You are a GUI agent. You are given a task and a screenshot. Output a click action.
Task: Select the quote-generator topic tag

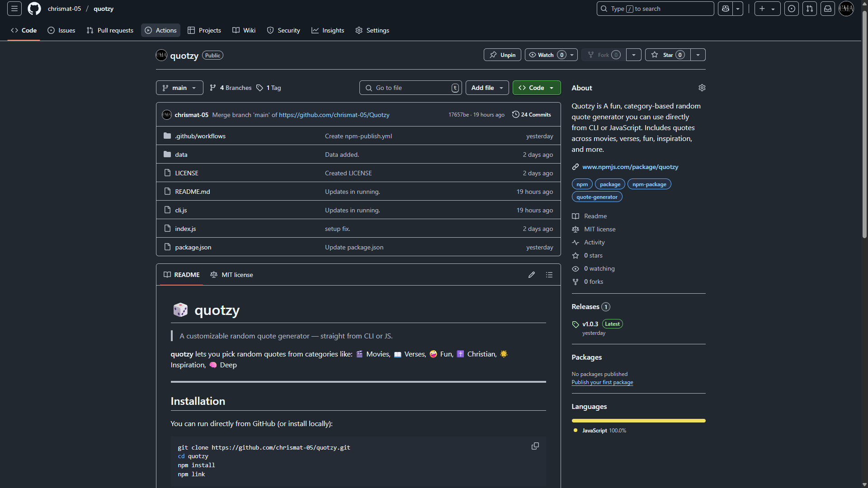click(x=597, y=197)
